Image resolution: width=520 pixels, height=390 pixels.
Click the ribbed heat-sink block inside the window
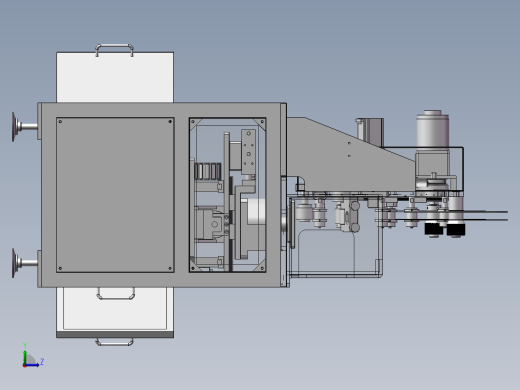[x=208, y=171]
